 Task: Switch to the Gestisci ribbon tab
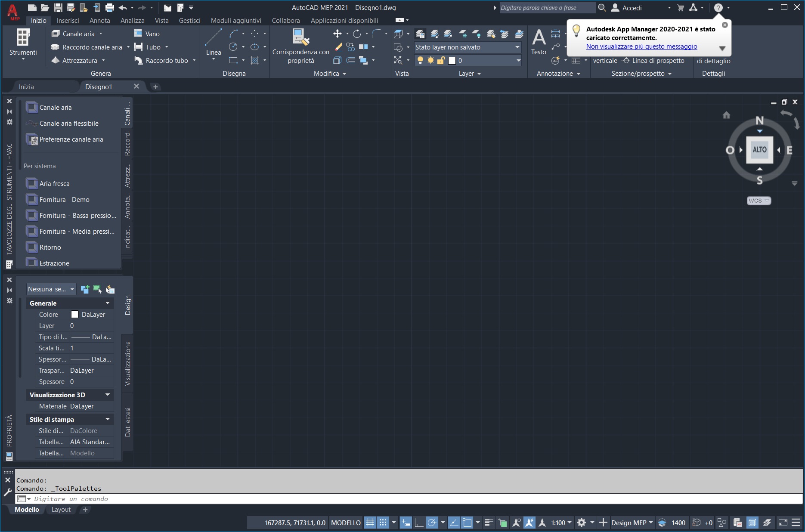190,20
